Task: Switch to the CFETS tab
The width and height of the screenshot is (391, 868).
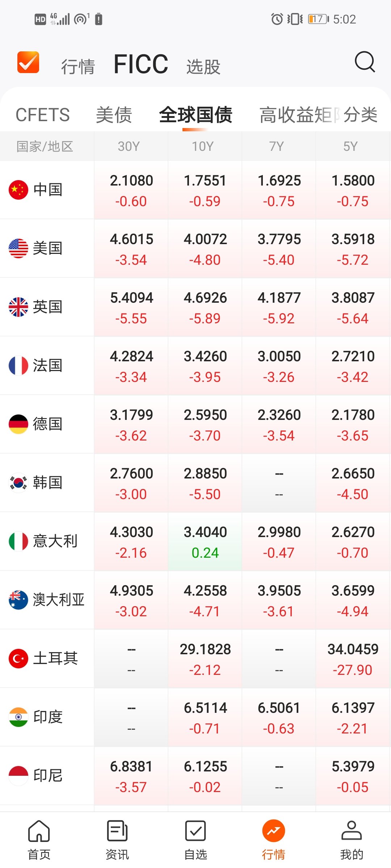Action: (43, 115)
